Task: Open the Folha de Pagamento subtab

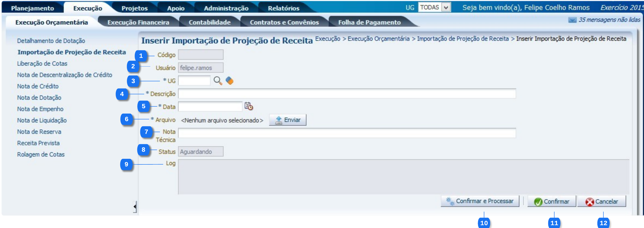Action: 369,22
